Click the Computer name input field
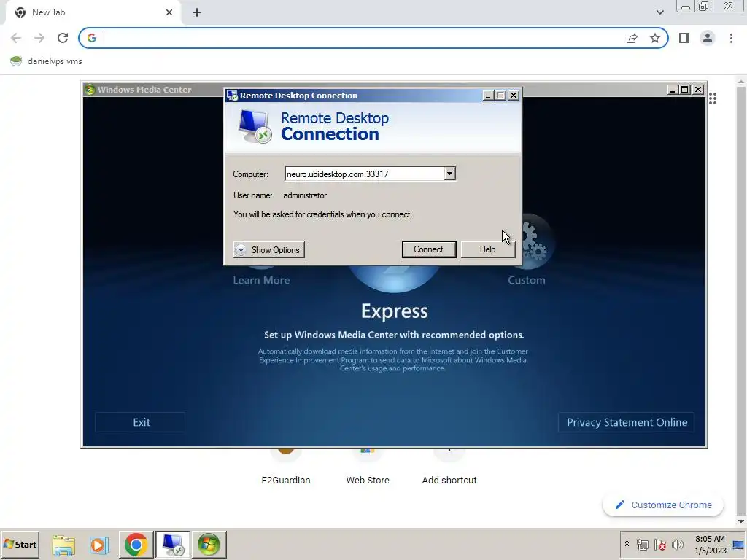 (365, 174)
